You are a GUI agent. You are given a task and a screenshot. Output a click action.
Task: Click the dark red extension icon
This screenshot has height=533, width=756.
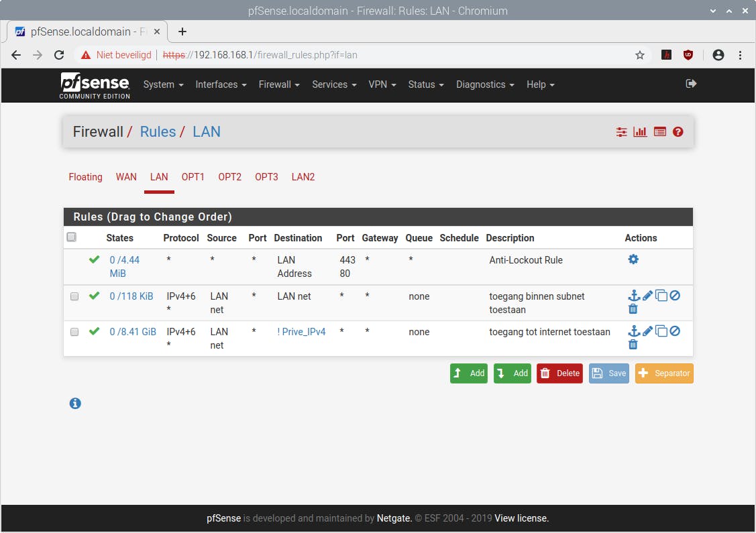(x=666, y=56)
